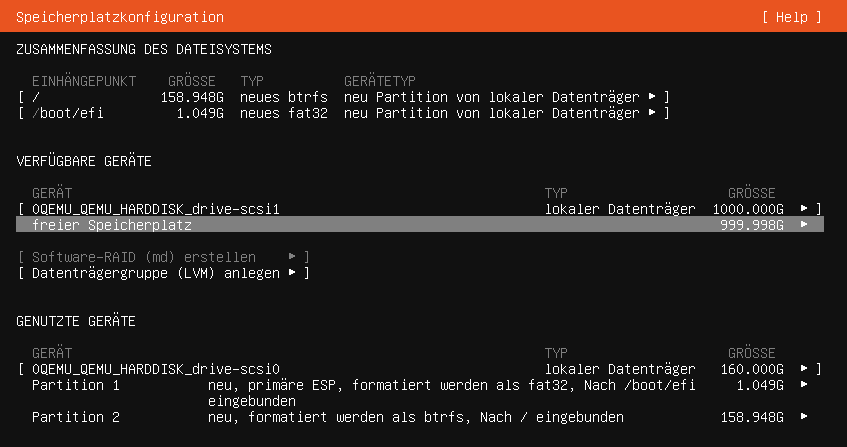Select the /boot/efi fat32 mount entry
The height and width of the screenshot is (447, 847).
[344, 113]
